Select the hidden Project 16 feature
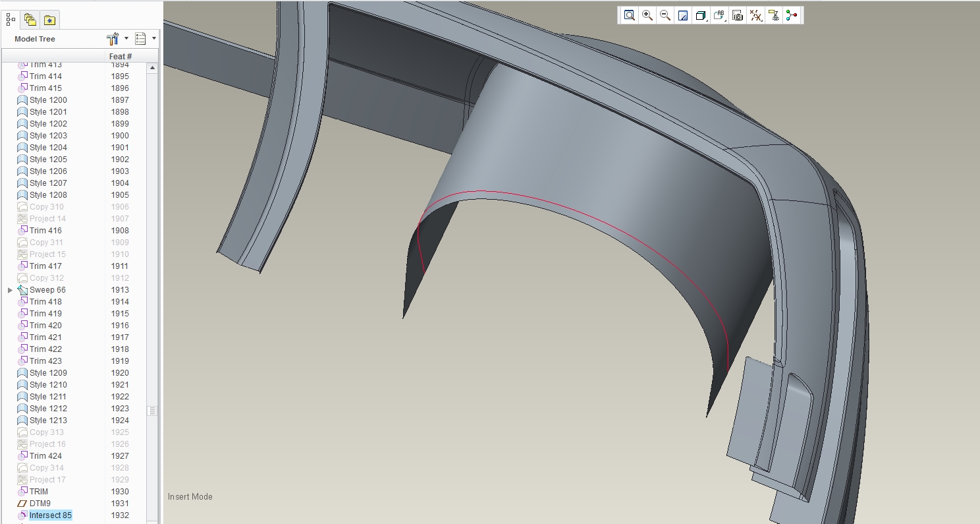Viewport: 980px width, 524px height. coord(47,444)
